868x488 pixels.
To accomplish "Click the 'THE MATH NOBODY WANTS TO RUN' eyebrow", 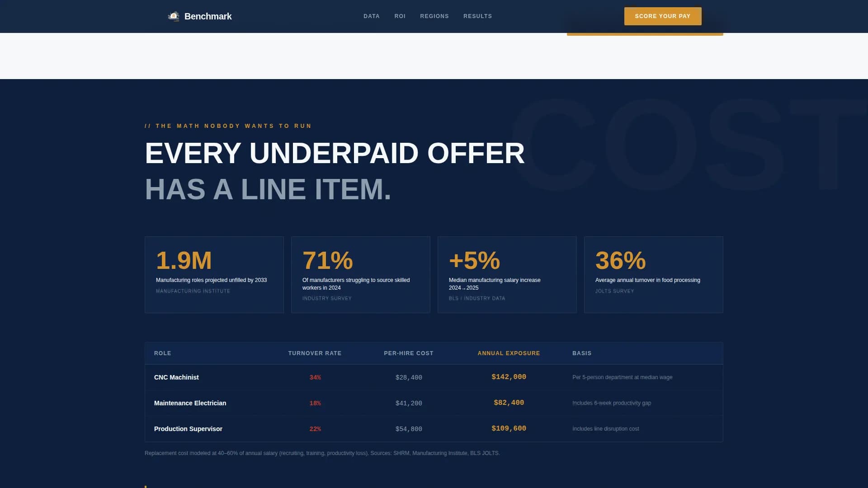I will tap(228, 126).
